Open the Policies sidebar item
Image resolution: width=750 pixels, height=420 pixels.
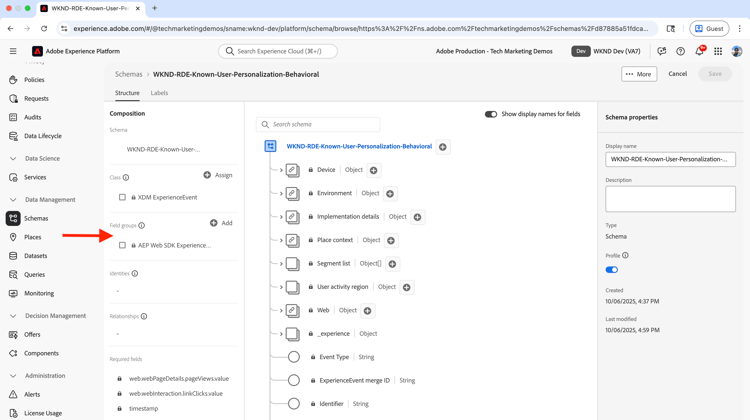point(34,80)
